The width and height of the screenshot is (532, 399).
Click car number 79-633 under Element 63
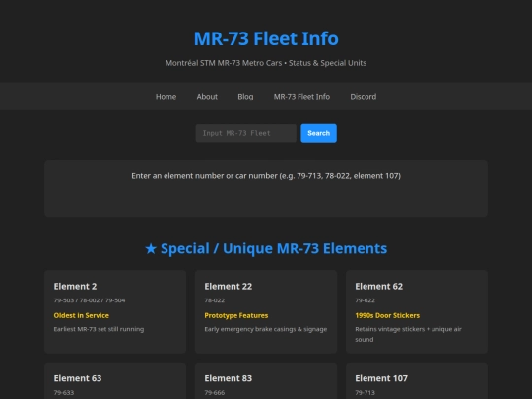[x=63, y=392]
